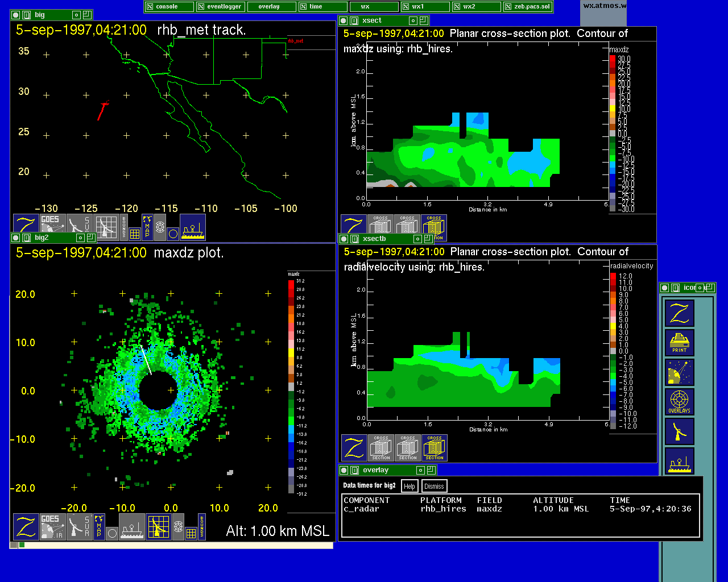Open OVERLAYS from the side icon panel
Image resolution: width=728 pixels, height=582 pixels.
pyautogui.click(x=679, y=402)
